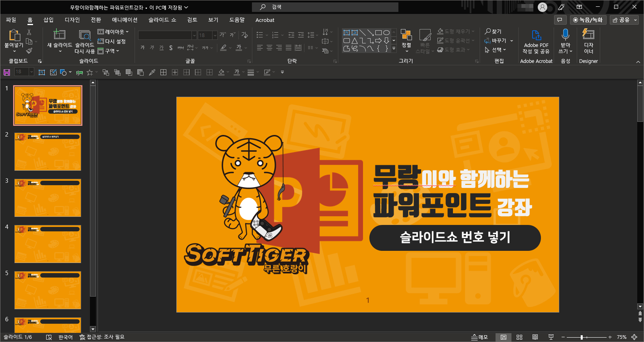Viewport: 644px width, 342px height.
Task: Switch to Reading view icon in status bar
Action: coord(535,337)
